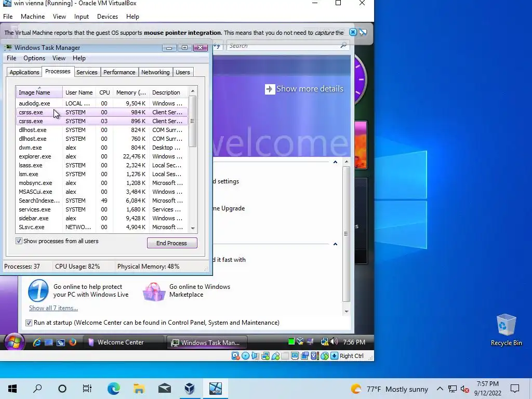532x399 pixels.
Task: Launch Microsoft Edge from taskbar
Action: pyautogui.click(x=113, y=389)
